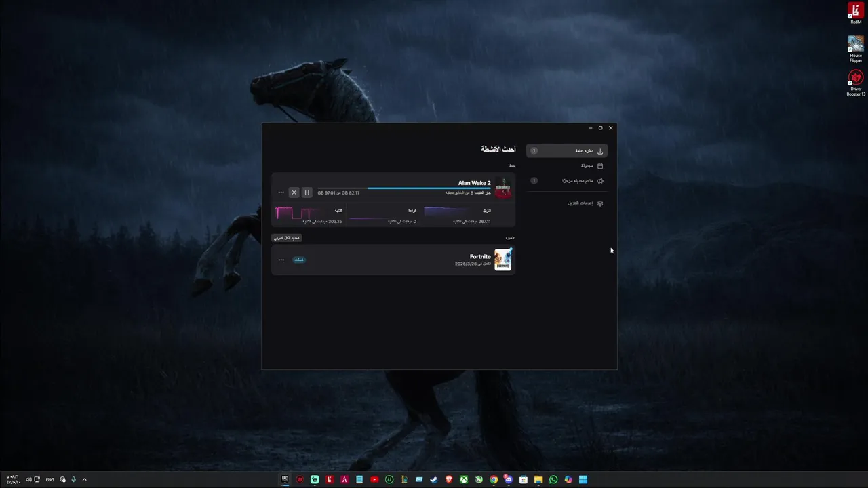The height and width of the screenshot is (488, 868).
Task: Open House Flipper desktop shortcut
Action: [x=856, y=49]
